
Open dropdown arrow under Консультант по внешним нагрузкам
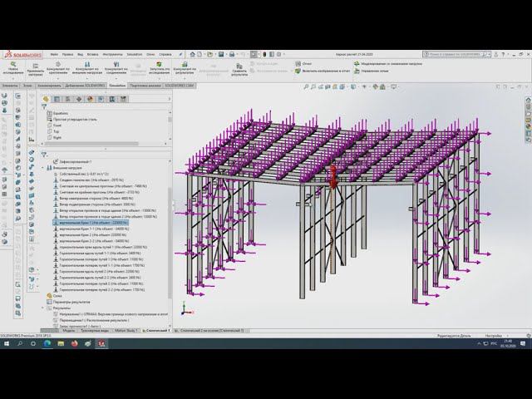[x=87, y=78]
